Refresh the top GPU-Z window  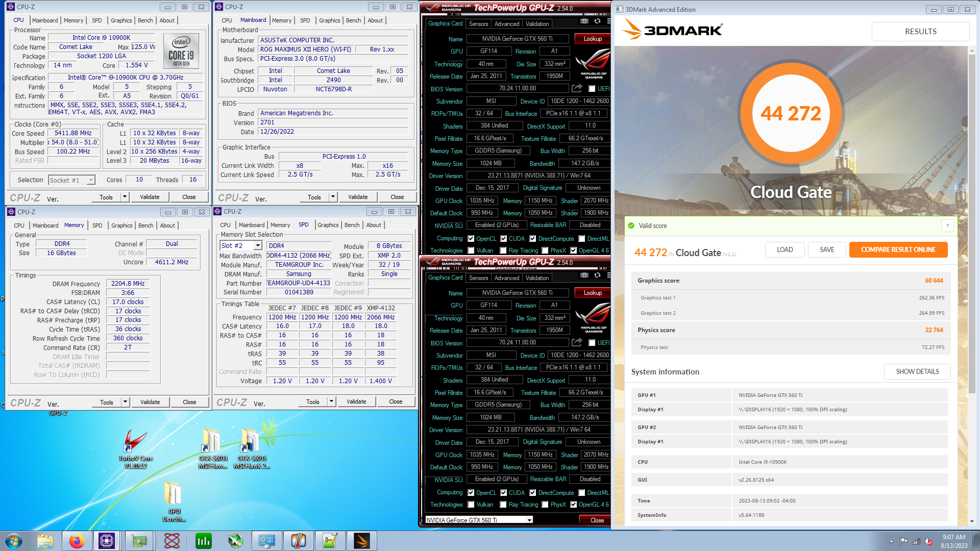(x=597, y=21)
